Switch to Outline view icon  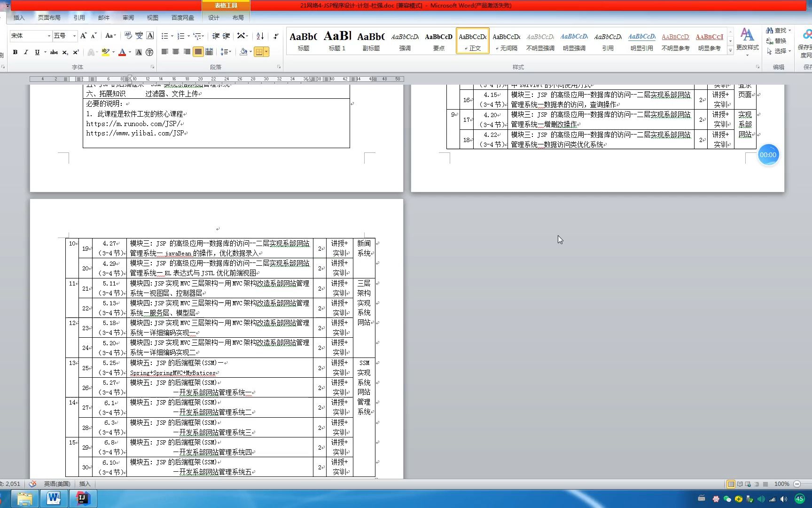757,484
